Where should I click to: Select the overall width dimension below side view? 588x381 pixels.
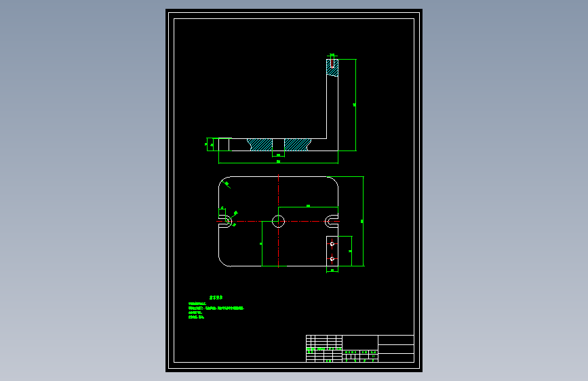point(278,163)
